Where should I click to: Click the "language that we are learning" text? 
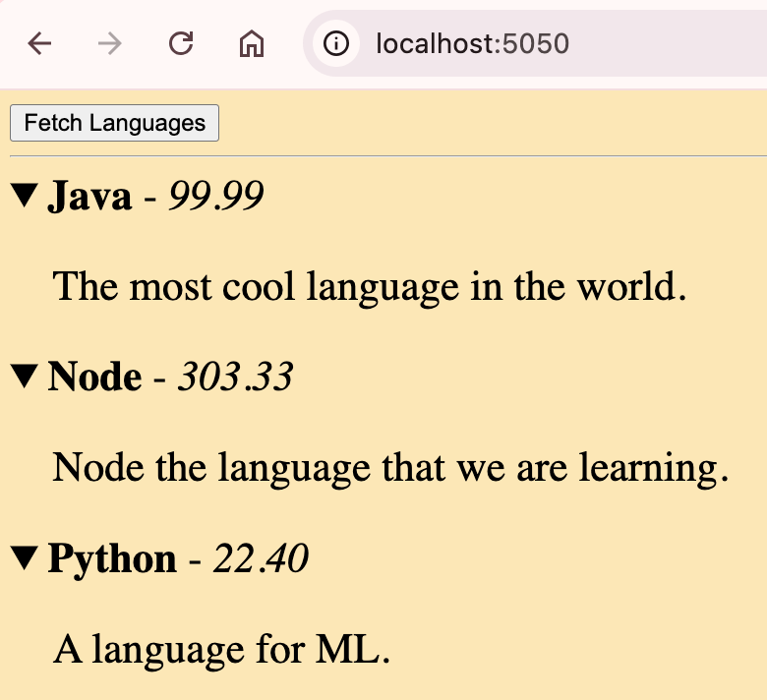point(390,468)
